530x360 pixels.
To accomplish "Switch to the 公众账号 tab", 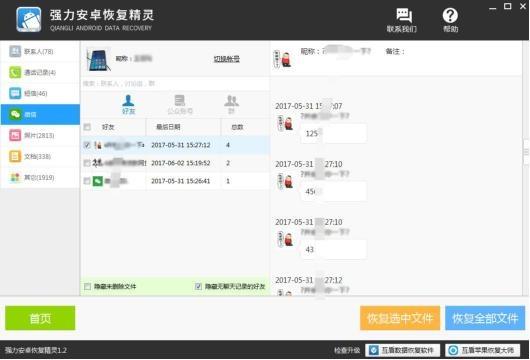I will point(180,105).
